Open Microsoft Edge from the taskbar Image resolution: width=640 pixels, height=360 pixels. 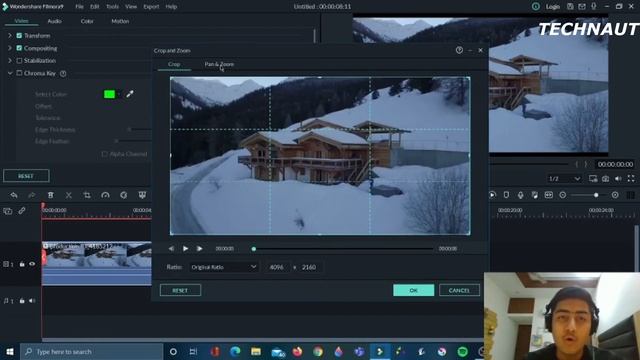pos(235,351)
